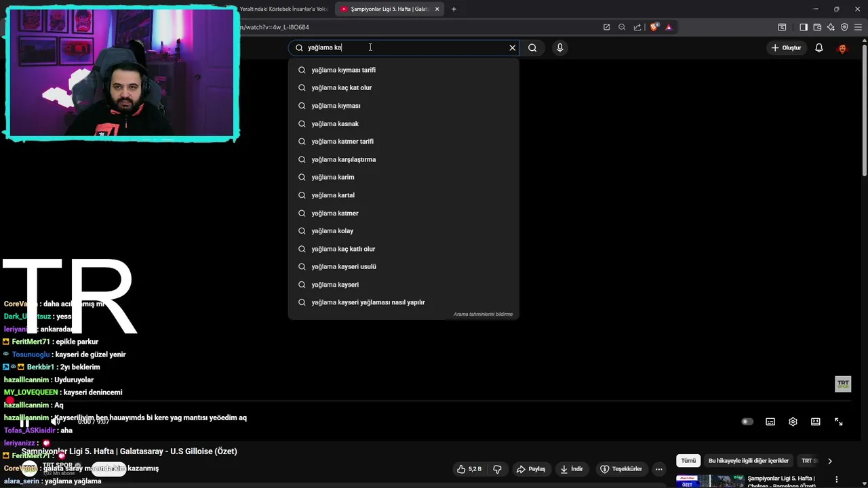Click the İndir download button
This screenshot has height=488, width=868.
571,469
